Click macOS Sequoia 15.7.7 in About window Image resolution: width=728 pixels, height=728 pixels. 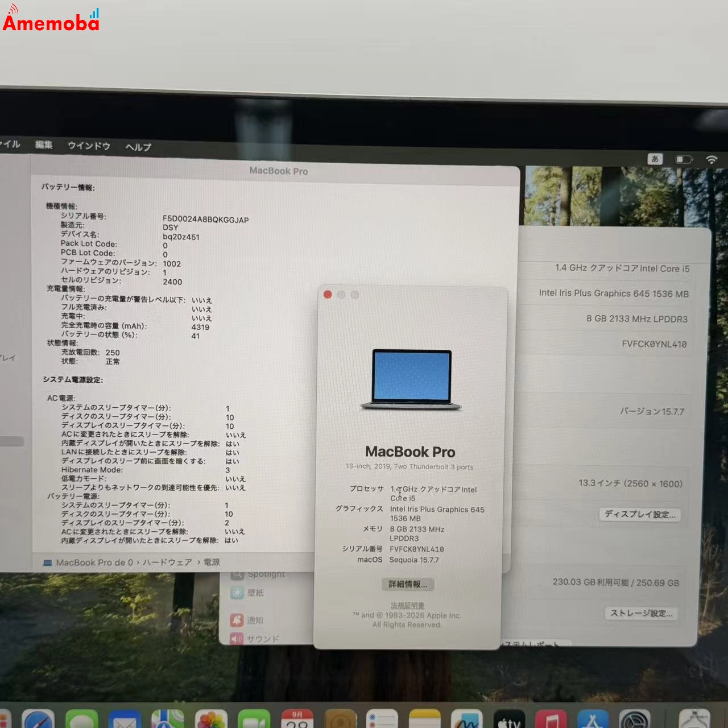pyautogui.click(x=414, y=560)
